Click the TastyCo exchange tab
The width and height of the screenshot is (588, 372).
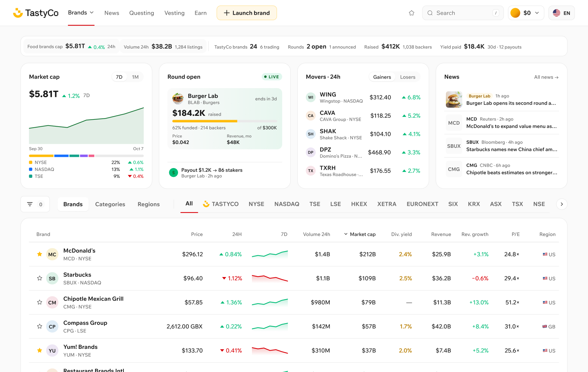coord(221,204)
